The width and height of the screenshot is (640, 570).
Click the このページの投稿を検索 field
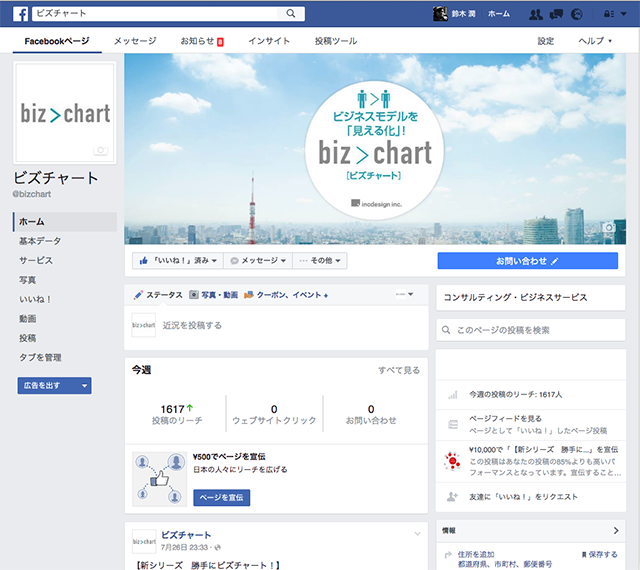(531, 330)
